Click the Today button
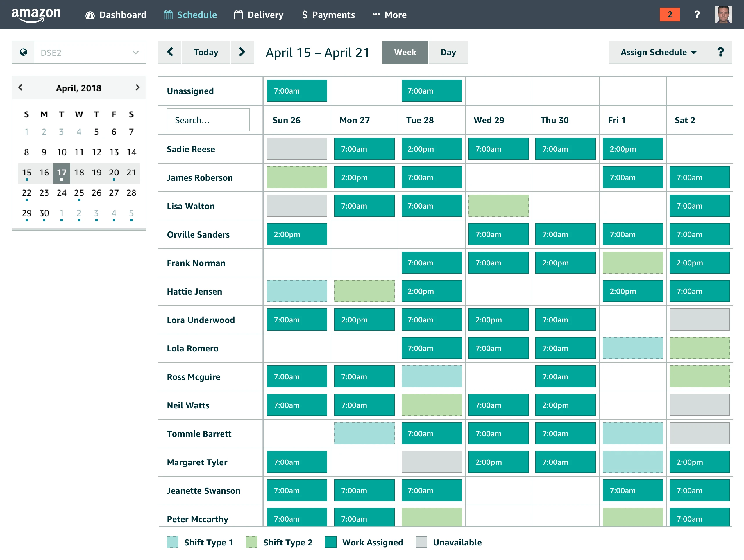Screen dimensions: 744x560 206,52
